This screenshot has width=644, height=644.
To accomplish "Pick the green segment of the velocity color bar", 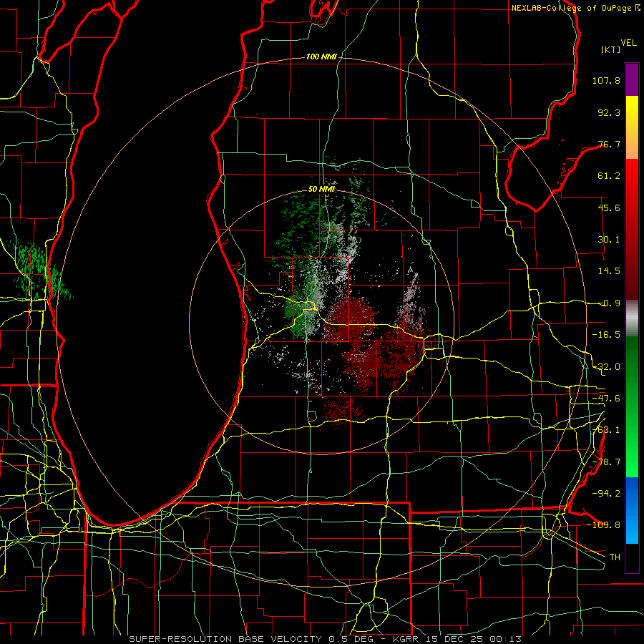I will click(x=632, y=406).
